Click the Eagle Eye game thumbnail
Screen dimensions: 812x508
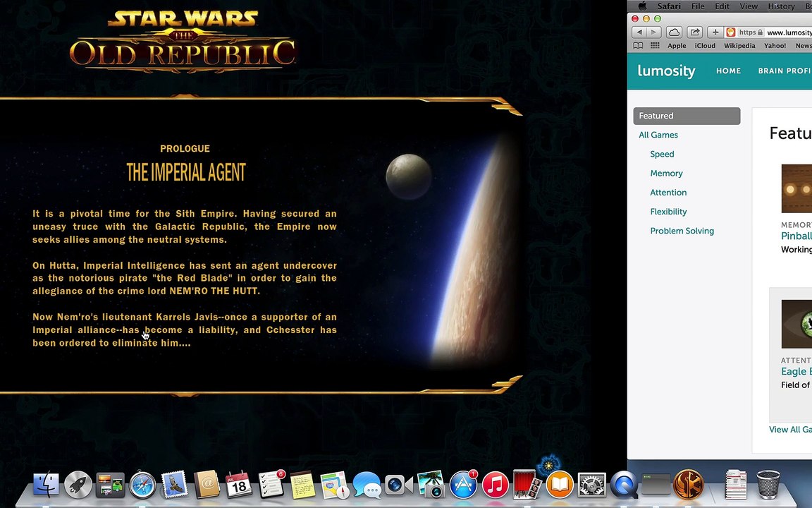pyautogui.click(x=796, y=324)
